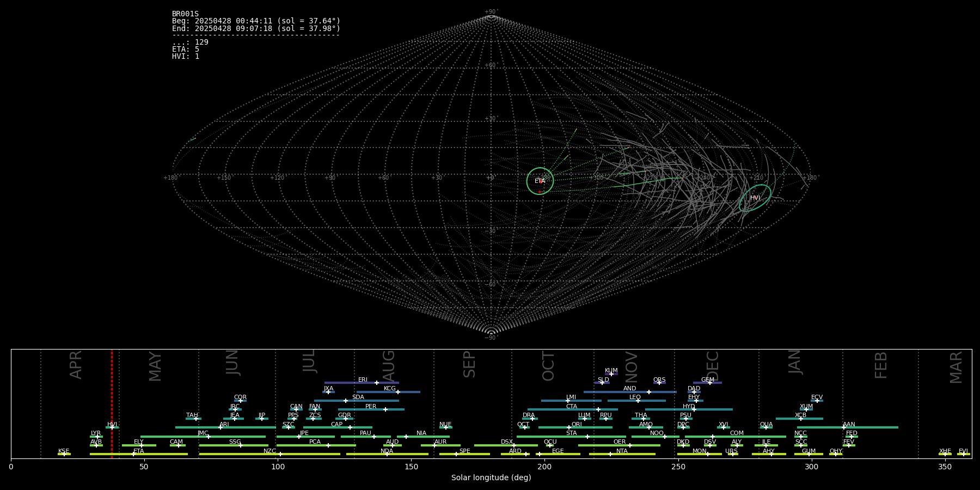Click the QUA shower label
The image size is (980, 490).
click(766, 425)
